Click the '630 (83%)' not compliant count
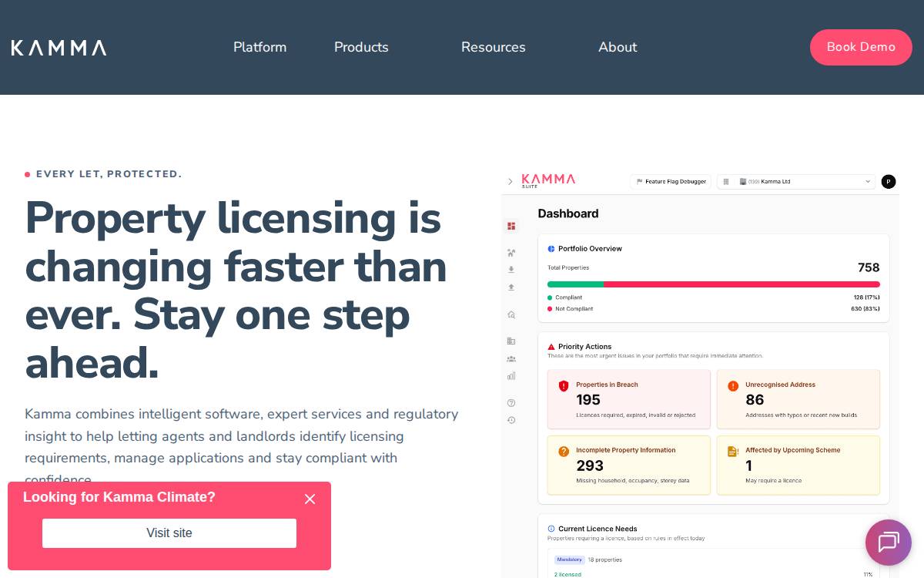Screen dimensions: 924x578 pos(865,309)
